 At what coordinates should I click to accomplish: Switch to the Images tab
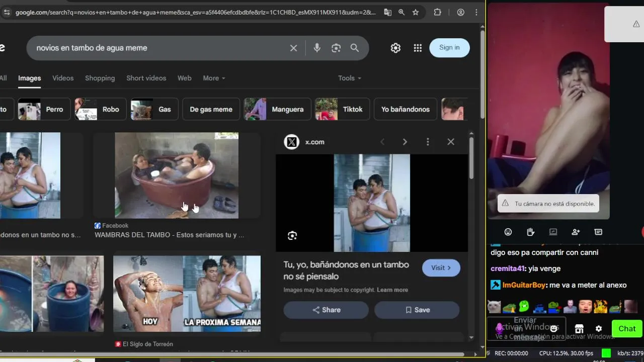pyautogui.click(x=30, y=78)
